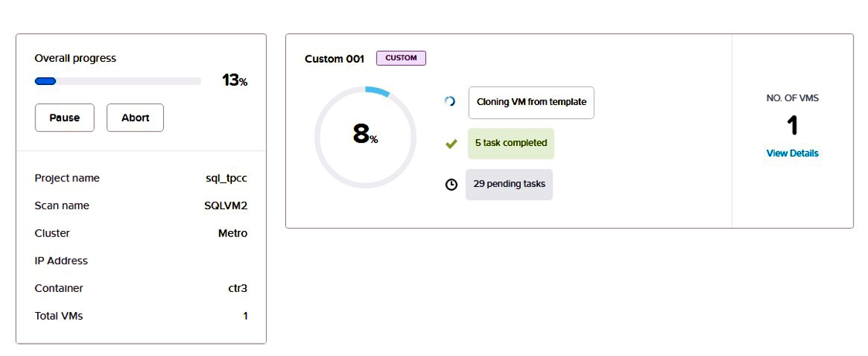868x356 pixels.
Task: Click the 5 task completed badge
Action: [x=511, y=143]
